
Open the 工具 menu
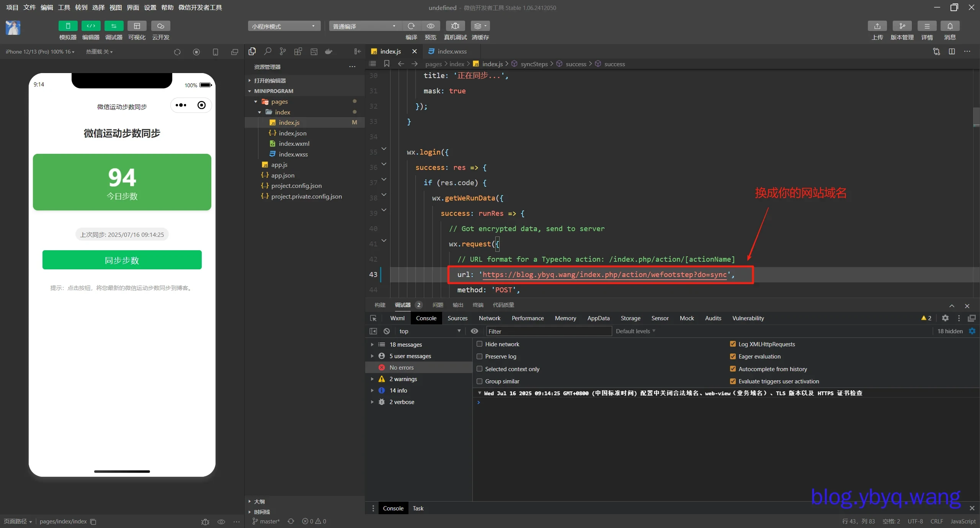[x=64, y=7]
